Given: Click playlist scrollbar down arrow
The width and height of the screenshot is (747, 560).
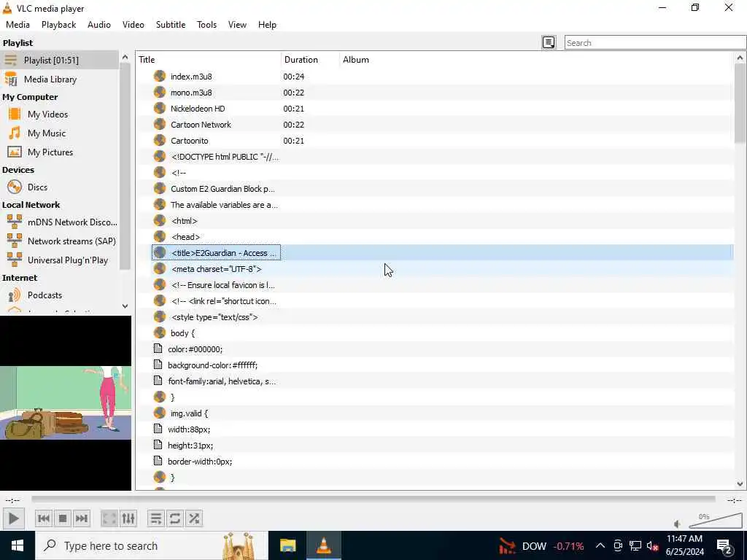Looking at the screenshot, I should (x=740, y=483).
